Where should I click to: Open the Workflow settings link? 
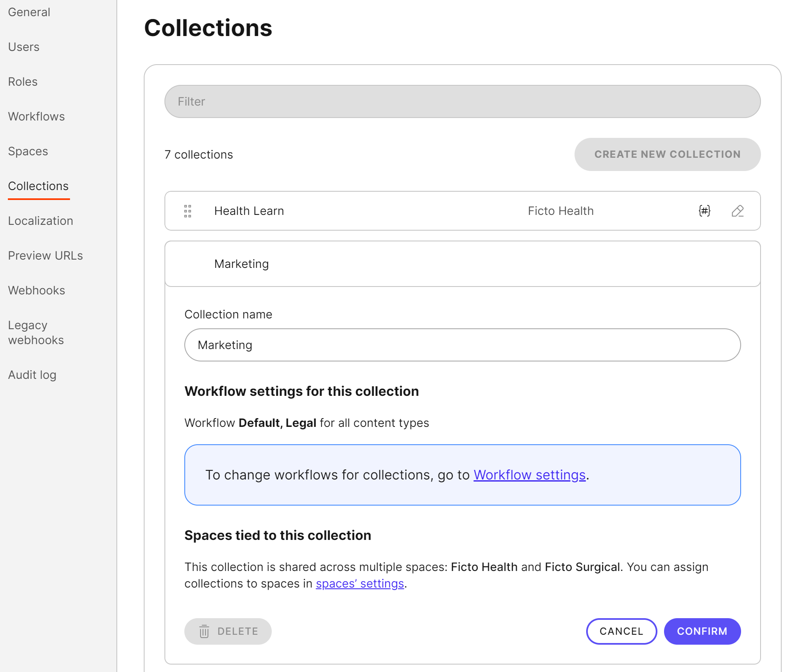529,475
